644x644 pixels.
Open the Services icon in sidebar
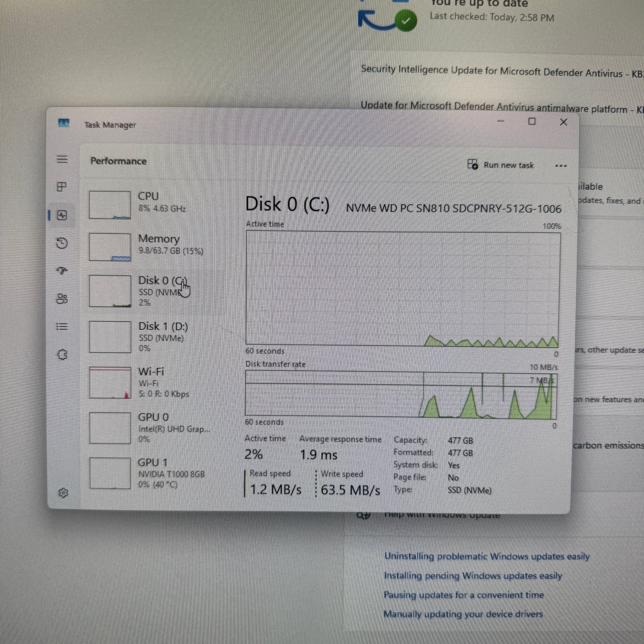(x=62, y=355)
